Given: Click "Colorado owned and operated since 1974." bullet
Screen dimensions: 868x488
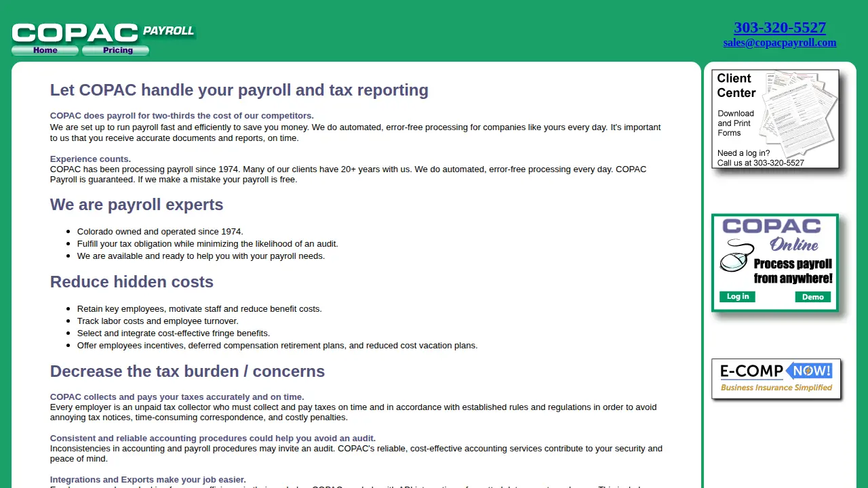Looking at the screenshot, I should click(160, 232).
